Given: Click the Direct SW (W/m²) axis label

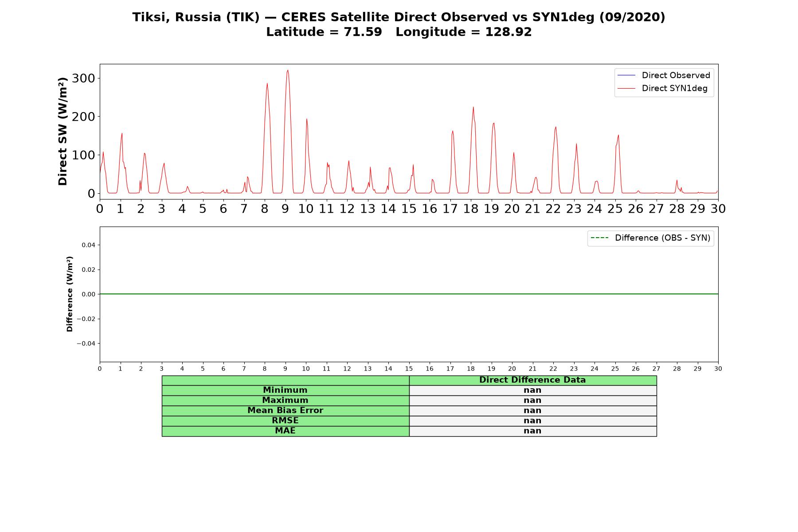Looking at the screenshot, I should [63, 131].
